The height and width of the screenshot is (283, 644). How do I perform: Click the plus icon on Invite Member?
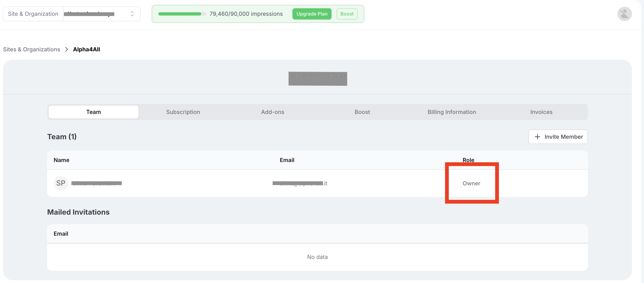point(537,137)
